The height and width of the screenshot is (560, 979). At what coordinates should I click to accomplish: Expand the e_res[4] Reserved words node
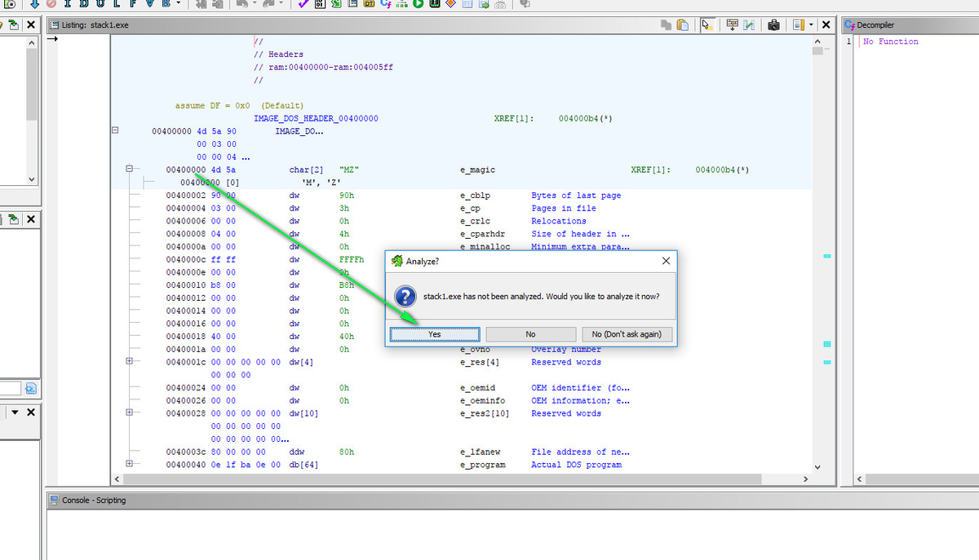[x=129, y=362]
